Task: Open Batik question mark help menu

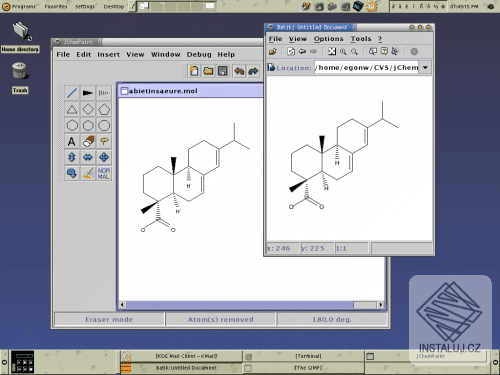Action: coord(380,39)
